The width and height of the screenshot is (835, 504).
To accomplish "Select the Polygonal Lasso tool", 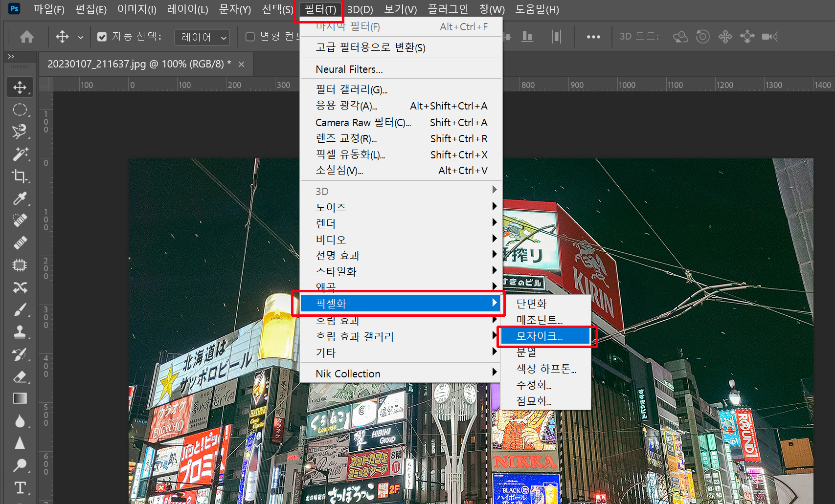I will [x=20, y=131].
